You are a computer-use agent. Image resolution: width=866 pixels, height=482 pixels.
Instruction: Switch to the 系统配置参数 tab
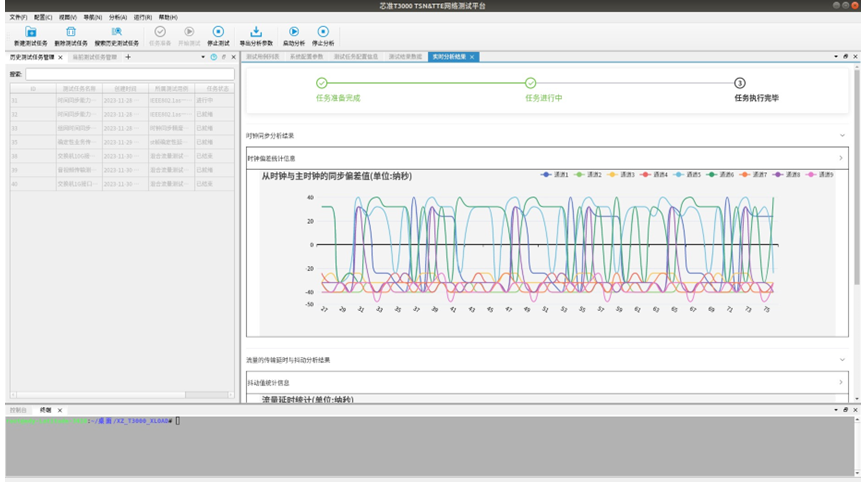pos(307,57)
